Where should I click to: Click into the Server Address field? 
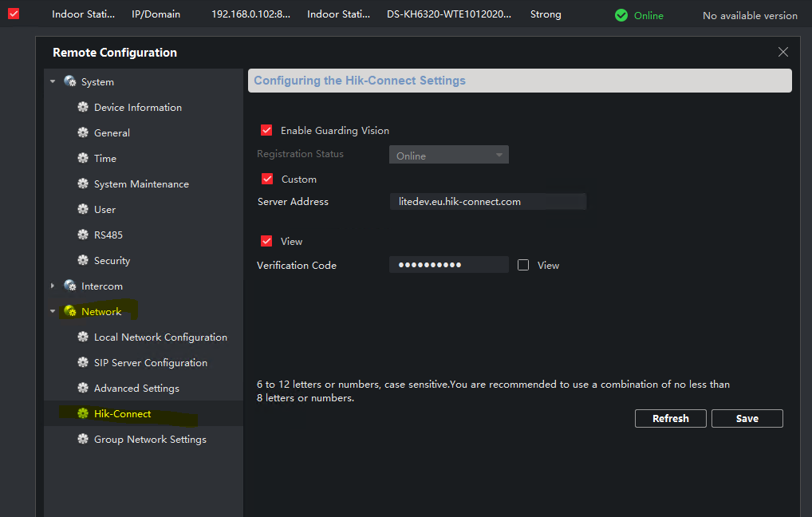pos(487,202)
